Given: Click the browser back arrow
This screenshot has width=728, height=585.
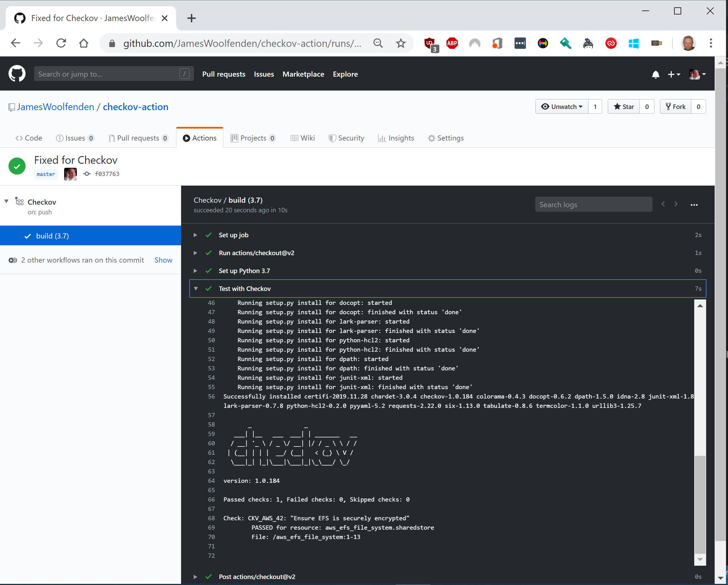Looking at the screenshot, I should 16,43.
